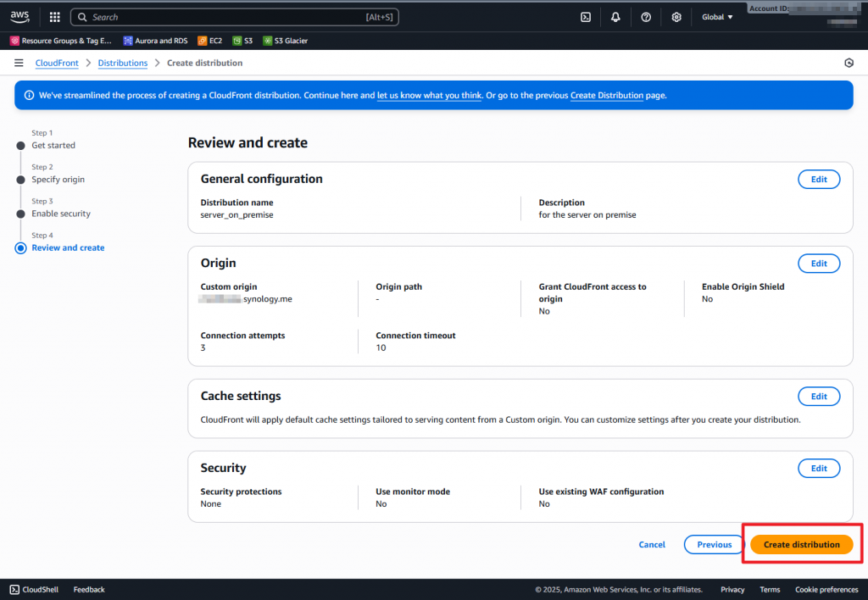
Task: Click Connection timeout value 10
Action: pyautogui.click(x=381, y=347)
